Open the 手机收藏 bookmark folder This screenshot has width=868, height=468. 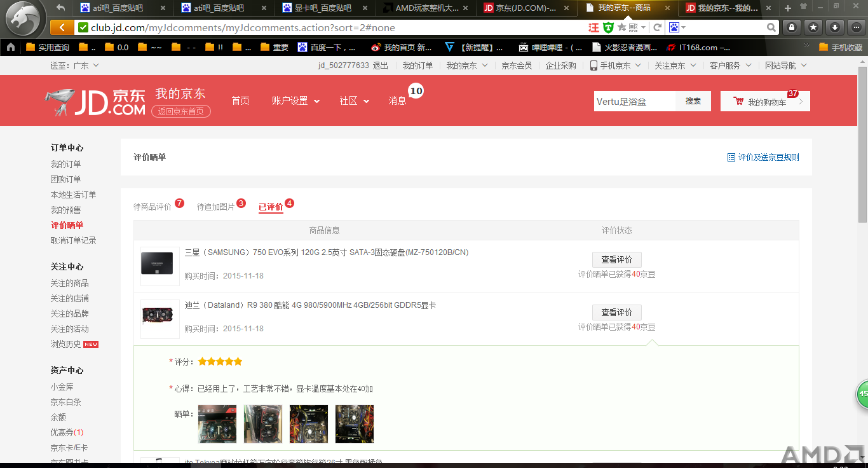[x=841, y=47]
